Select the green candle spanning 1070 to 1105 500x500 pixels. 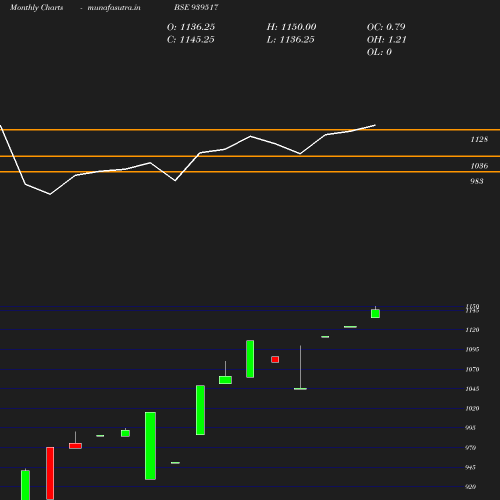click(x=250, y=359)
